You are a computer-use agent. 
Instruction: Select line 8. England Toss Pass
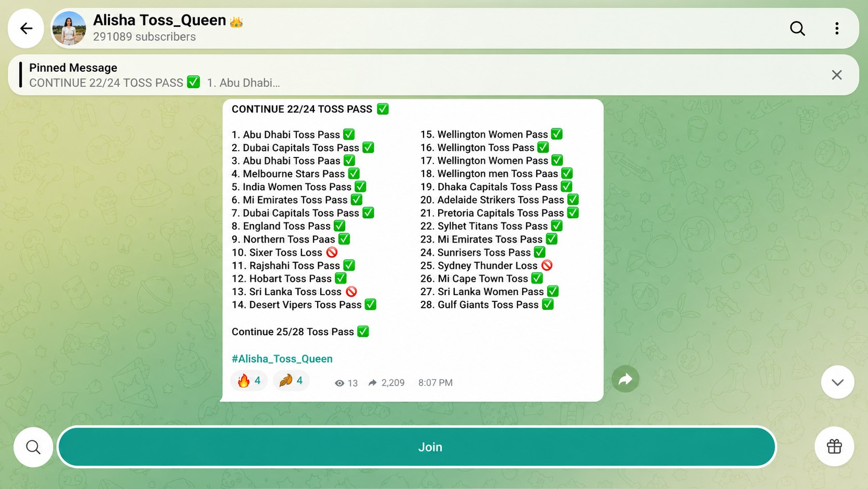[x=289, y=226]
